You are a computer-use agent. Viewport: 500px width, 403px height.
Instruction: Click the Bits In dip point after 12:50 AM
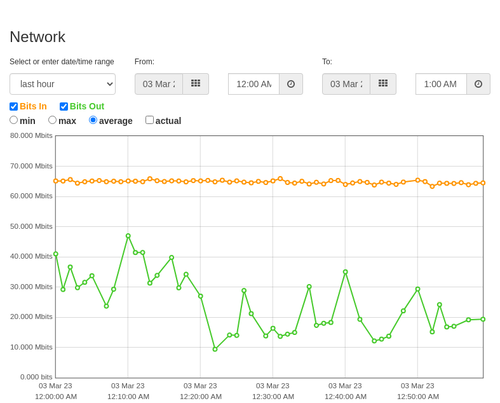[432, 187]
